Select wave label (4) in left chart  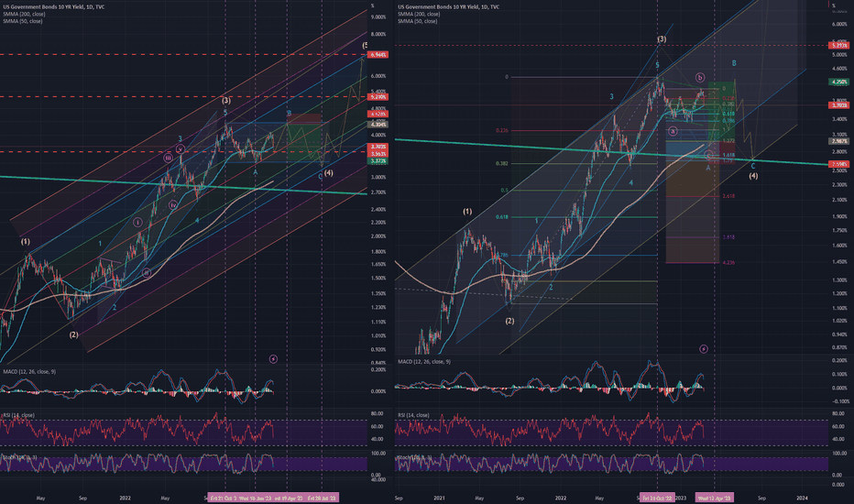tap(328, 172)
